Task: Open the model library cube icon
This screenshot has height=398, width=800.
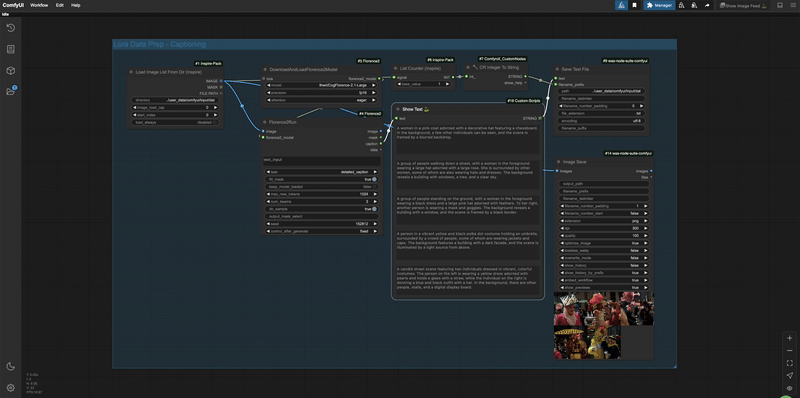Action: (x=11, y=70)
